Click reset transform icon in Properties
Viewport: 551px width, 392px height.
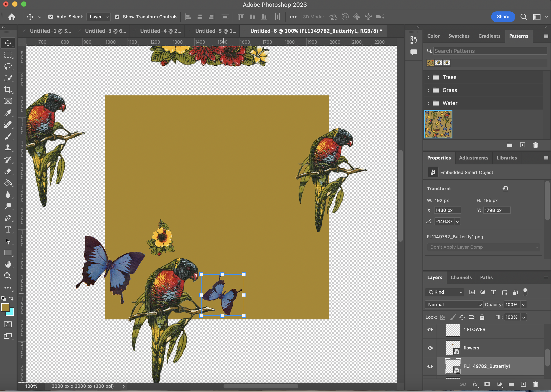tap(505, 189)
